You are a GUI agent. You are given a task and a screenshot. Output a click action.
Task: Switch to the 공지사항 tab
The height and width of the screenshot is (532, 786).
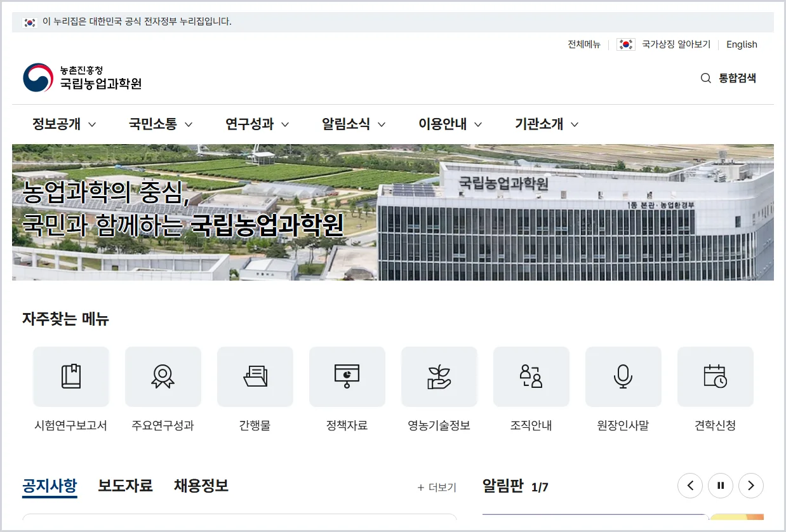tap(50, 486)
